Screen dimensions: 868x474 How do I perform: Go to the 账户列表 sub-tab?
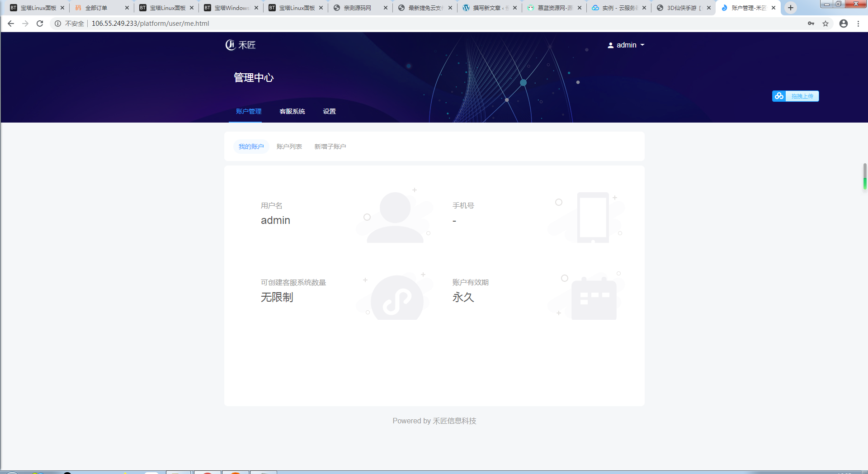pyautogui.click(x=289, y=147)
